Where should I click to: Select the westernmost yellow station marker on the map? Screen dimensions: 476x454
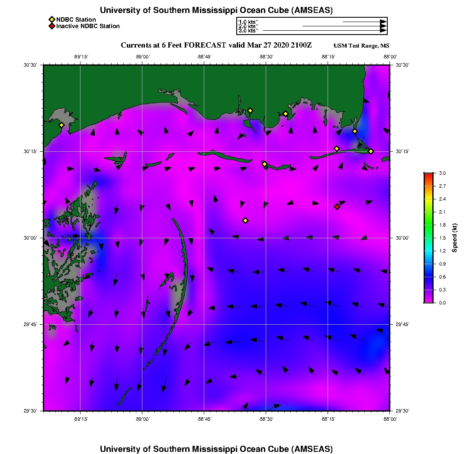click(x=61, y=125)
